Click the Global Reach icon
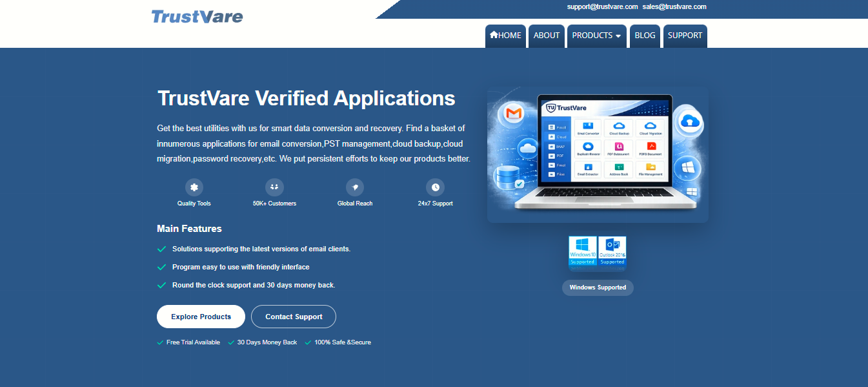This screenshot has width=868, height=387. [x=355, y=187]
